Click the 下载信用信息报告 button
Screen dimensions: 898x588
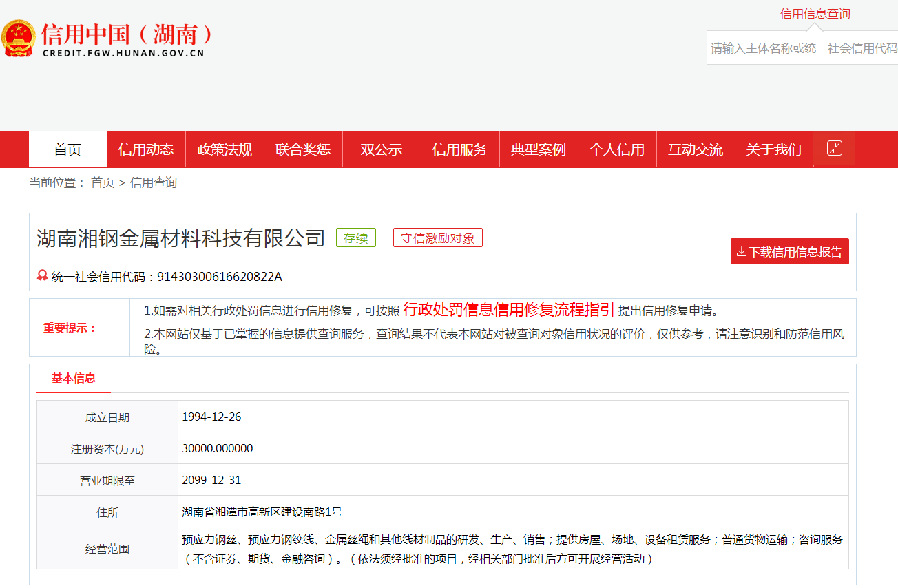point(790,251)
